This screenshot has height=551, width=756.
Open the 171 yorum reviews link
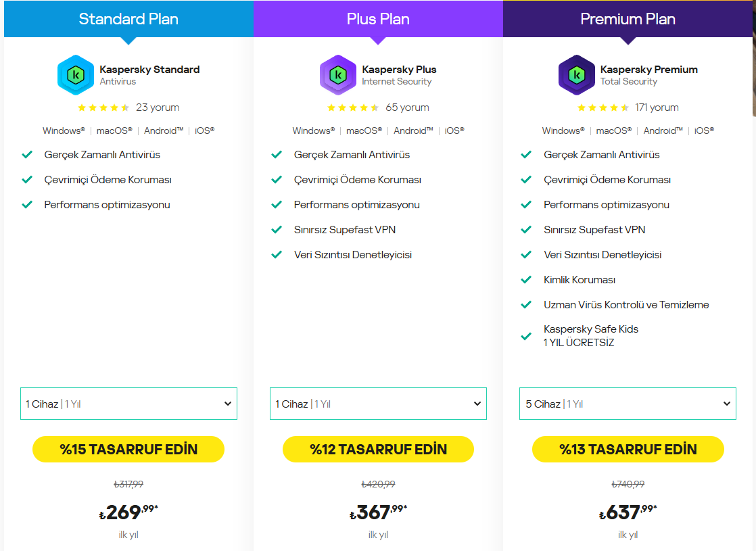657,107
